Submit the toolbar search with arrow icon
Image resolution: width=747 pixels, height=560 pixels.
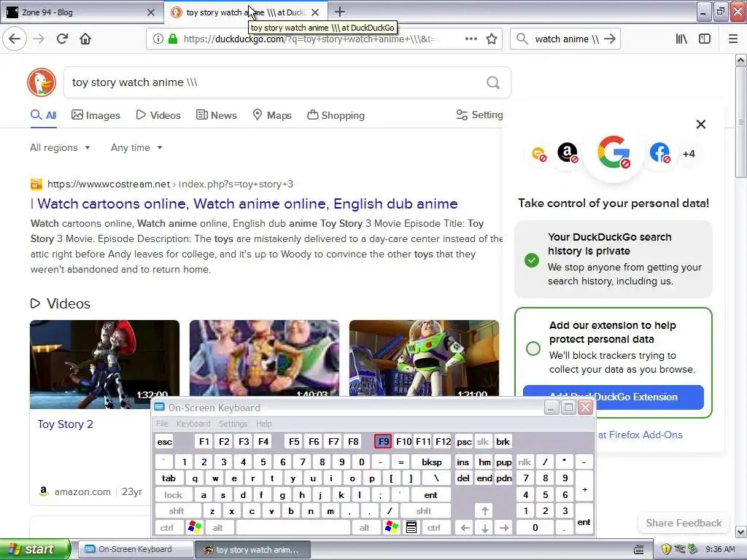(x=610, y=39)
